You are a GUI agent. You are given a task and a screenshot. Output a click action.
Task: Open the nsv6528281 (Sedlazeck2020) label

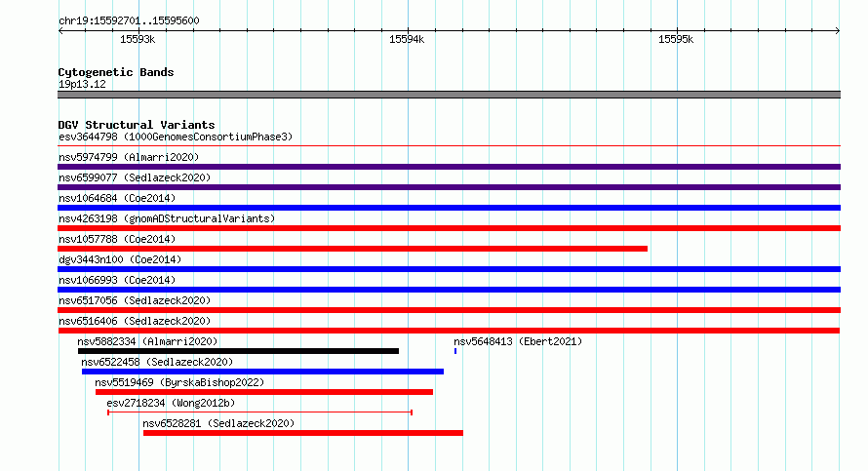(x=218, y=423)
